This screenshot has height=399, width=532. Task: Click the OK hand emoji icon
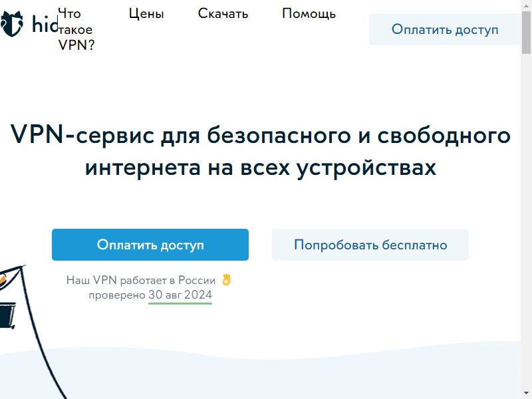[226, 280]
